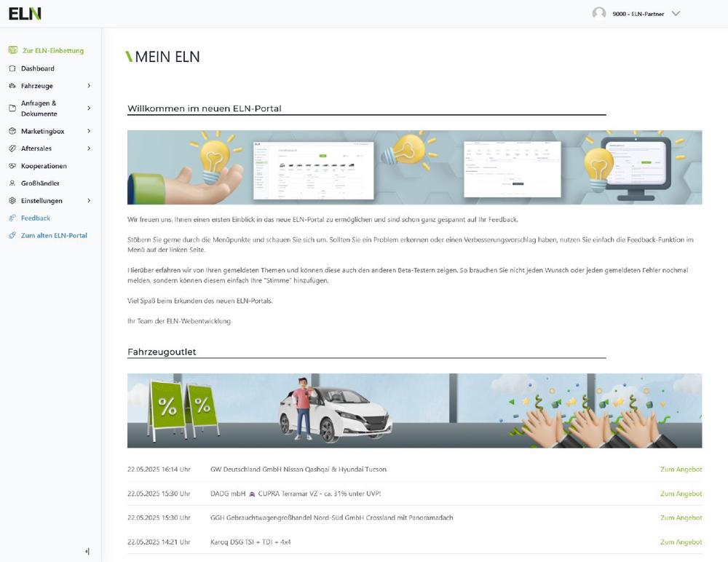This screenshot has width=728, height=562.
Task: Collapse the sidebar with bottom arrow icon
Action: 87,551
